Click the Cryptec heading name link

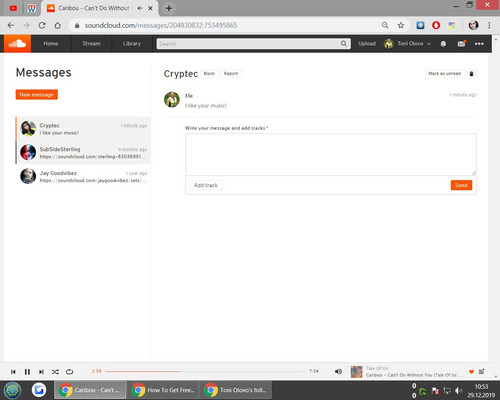pos(181,74)
